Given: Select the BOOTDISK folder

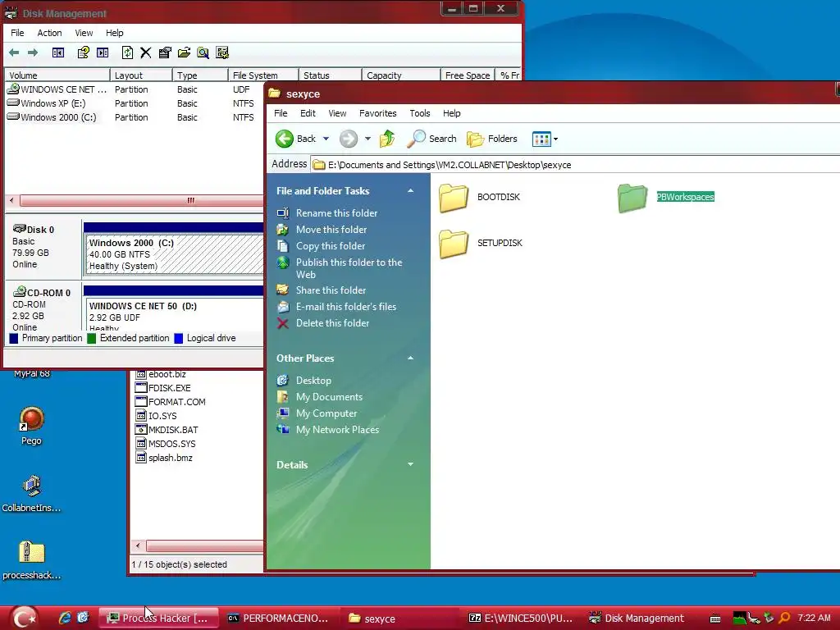Looking at the screenshot, I should point(479,198).
